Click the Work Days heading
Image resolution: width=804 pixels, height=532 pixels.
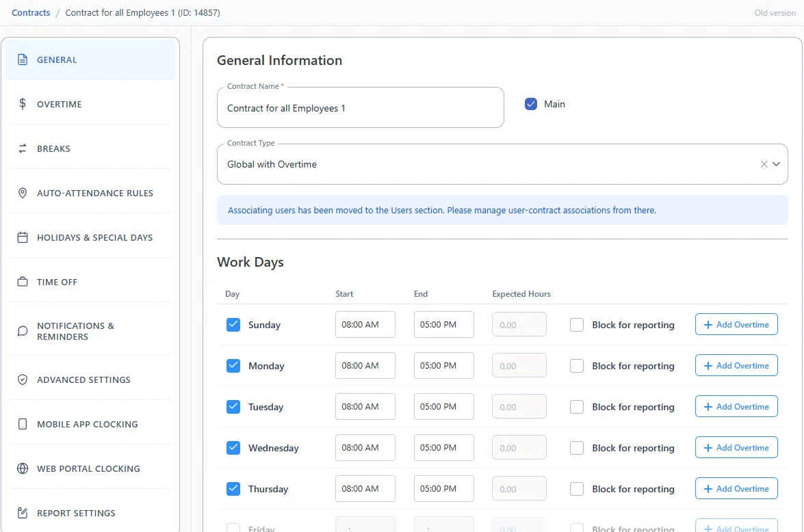click(x=250, y=262)
